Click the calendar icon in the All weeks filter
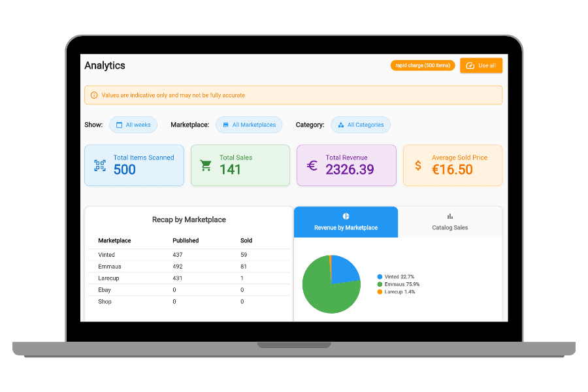 (x=120, y=124)
